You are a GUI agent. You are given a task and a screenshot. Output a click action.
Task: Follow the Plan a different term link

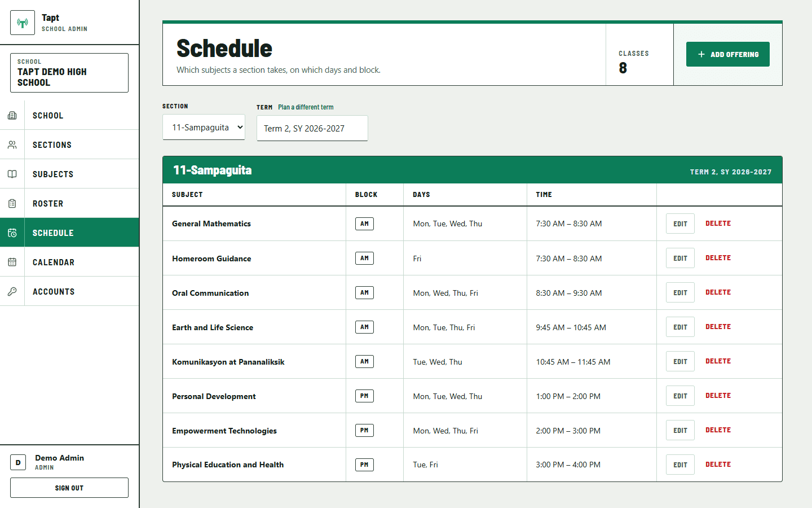306,107
